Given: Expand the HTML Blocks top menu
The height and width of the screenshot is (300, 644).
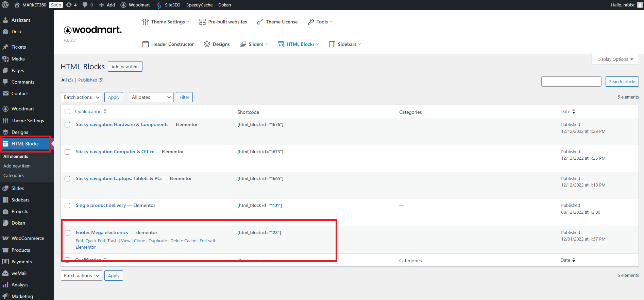Looking at the screenshot, I should point(299,44).
